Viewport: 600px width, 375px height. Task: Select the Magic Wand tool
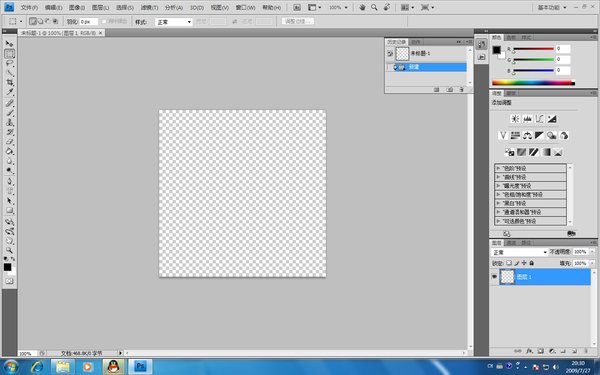tap(10, 73)
